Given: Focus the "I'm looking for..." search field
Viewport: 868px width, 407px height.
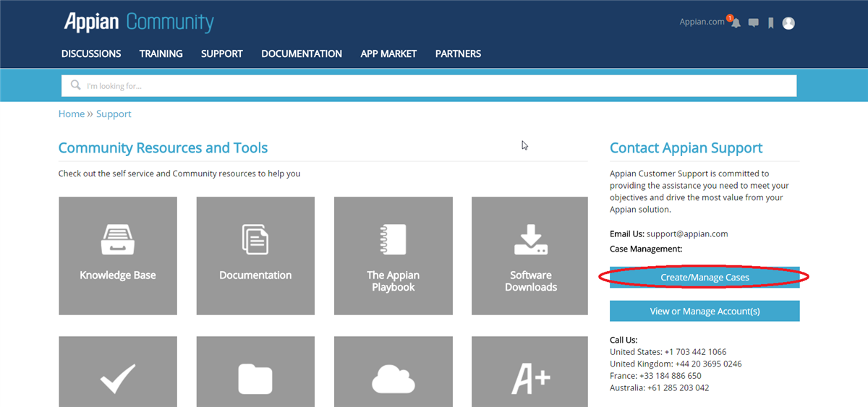Looking at the screenshot, I should click(429, 85).
